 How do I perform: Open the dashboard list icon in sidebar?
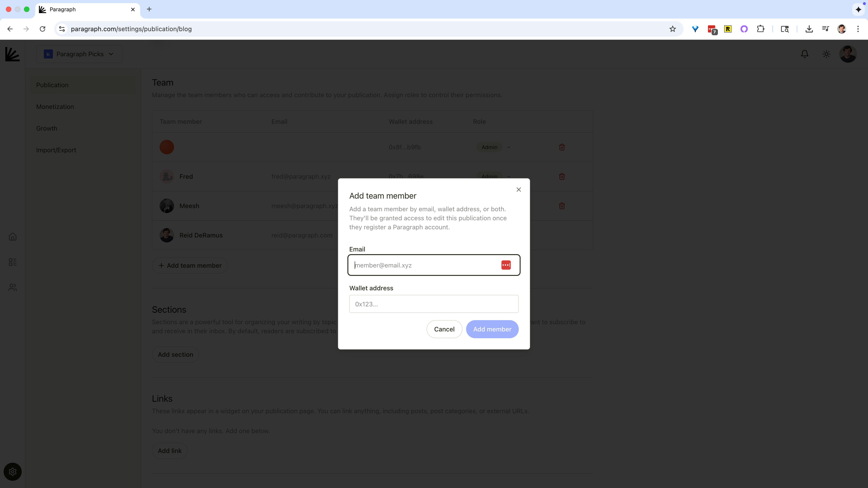pyautogui.click(x=12, y=262)
